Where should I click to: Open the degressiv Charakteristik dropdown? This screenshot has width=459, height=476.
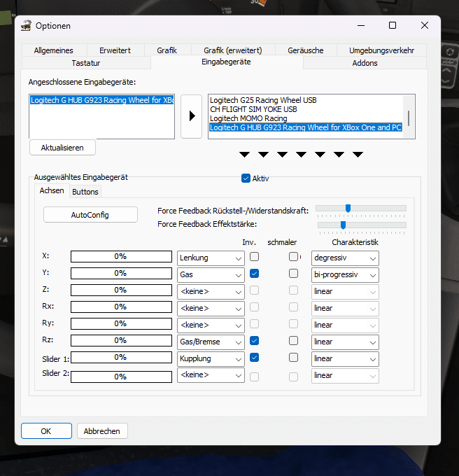pyautogui.click(x=345, y=258)
